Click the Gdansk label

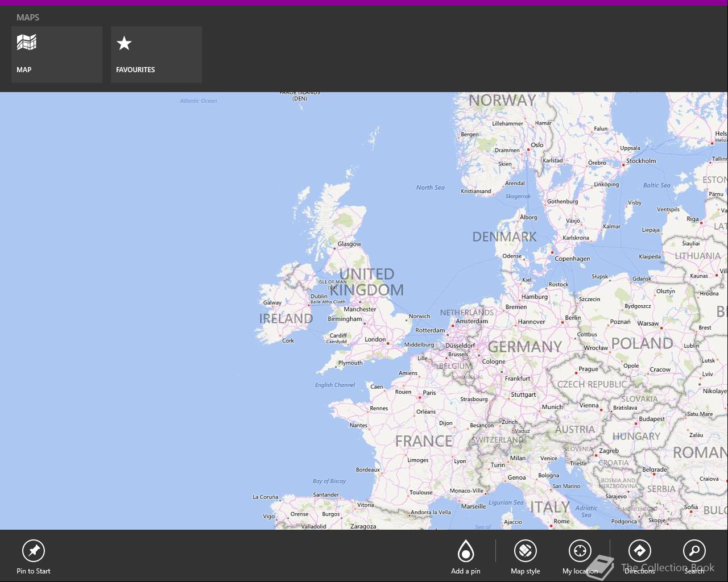tap(642, 278)
